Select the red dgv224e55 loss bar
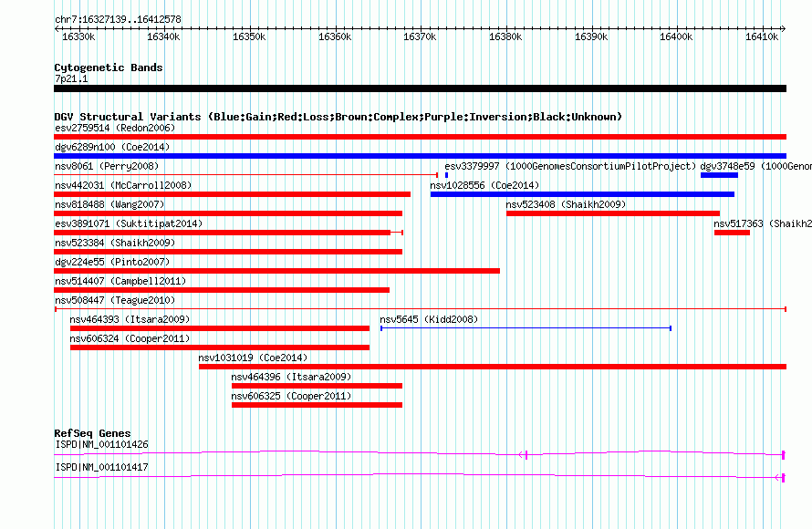Viewport: 812px width, 529px height. [276, 271]
